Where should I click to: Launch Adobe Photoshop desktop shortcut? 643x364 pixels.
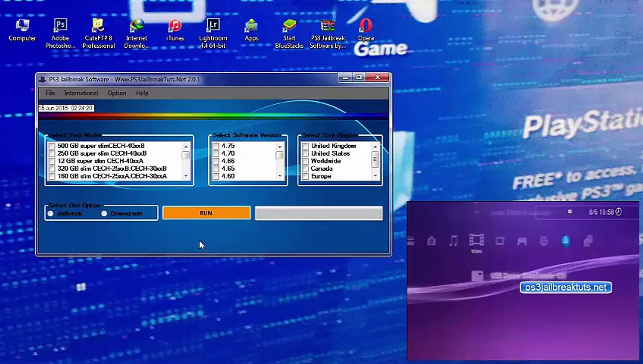pyautogui.click(x=60, y=33)
